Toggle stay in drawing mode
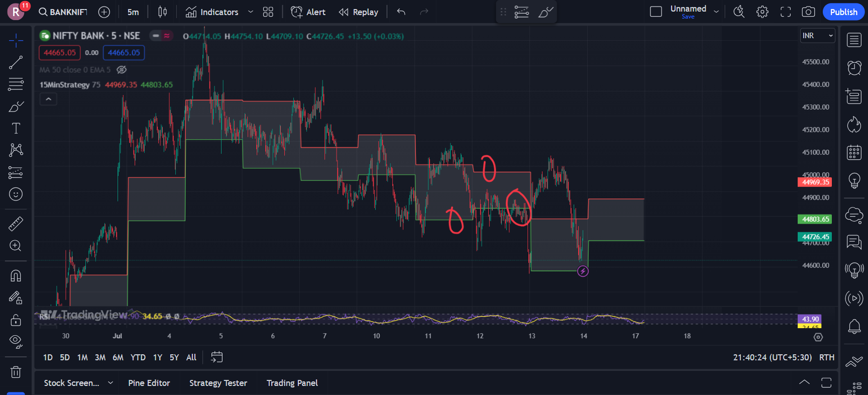The image size is (868, 395). click(16, 298)
